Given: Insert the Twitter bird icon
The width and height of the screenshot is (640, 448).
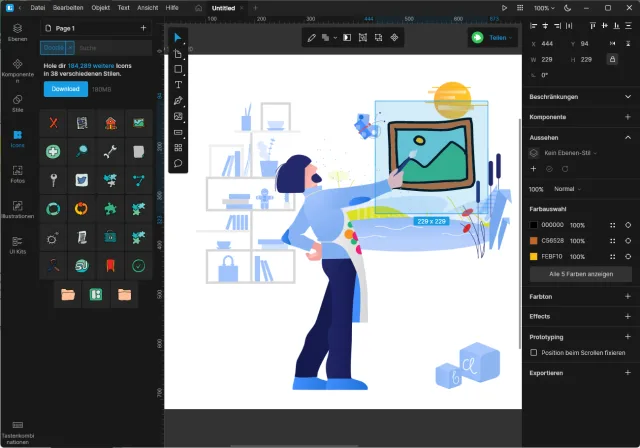Looking at the screenshot, I should tap(82, 180).
